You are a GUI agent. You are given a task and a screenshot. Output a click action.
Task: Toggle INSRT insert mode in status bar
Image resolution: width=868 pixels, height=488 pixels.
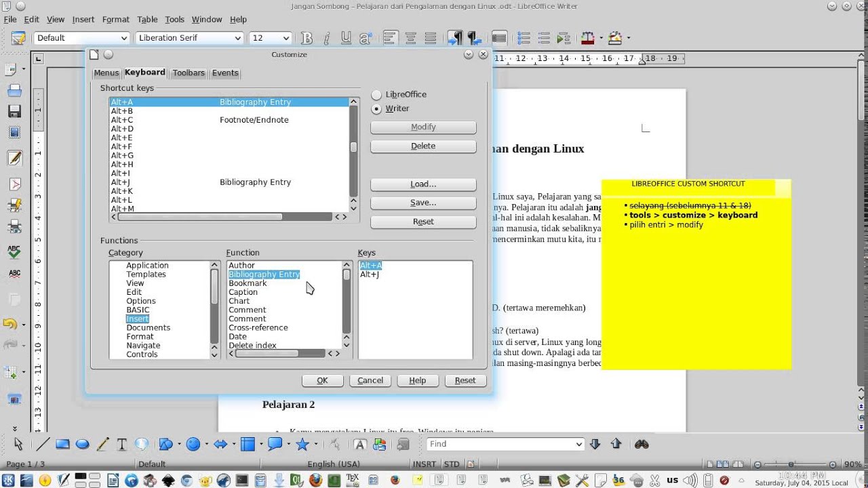tap(425, 464)
